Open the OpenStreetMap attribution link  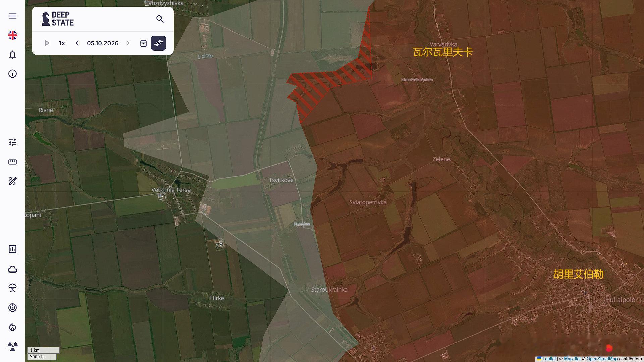pyautogui.click(x=602, y=359)
